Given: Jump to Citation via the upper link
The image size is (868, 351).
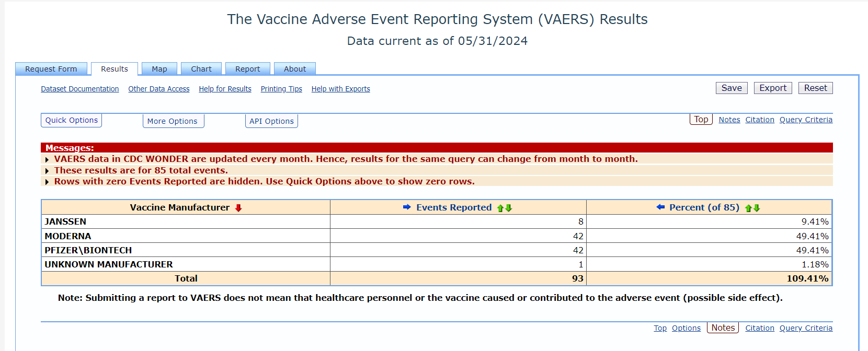Looking at the screenshot, I should (x=760, y=120).
